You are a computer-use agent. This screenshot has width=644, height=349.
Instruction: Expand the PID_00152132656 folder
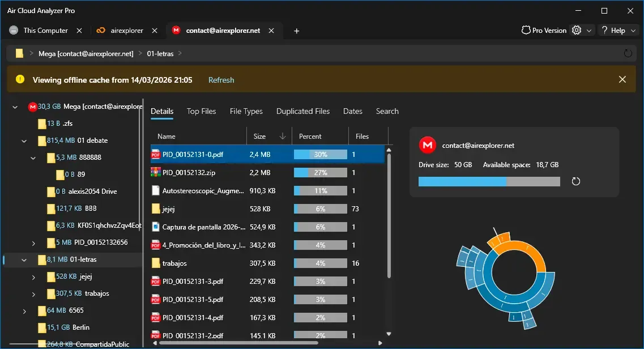pyautogui.click(x=33, y=243)
